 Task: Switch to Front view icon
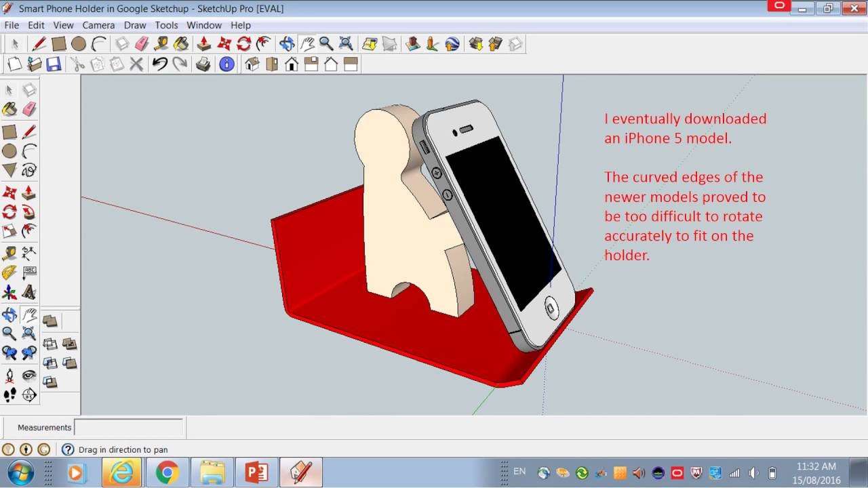point(292,64)
